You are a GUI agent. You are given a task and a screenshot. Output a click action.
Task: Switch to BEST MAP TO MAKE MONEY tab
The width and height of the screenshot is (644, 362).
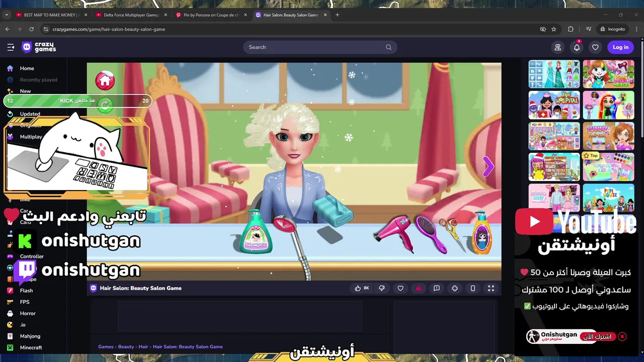(x=52, y=15)
